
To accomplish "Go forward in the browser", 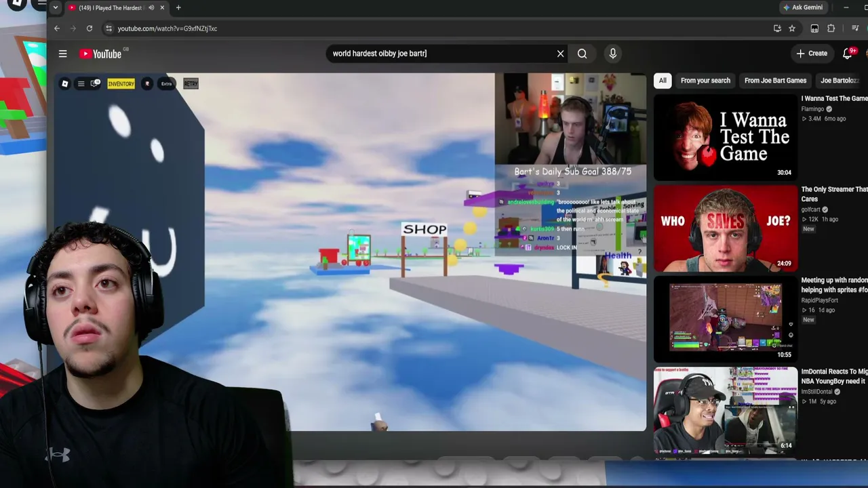I will pyautogui.click(x=73, y=28).
